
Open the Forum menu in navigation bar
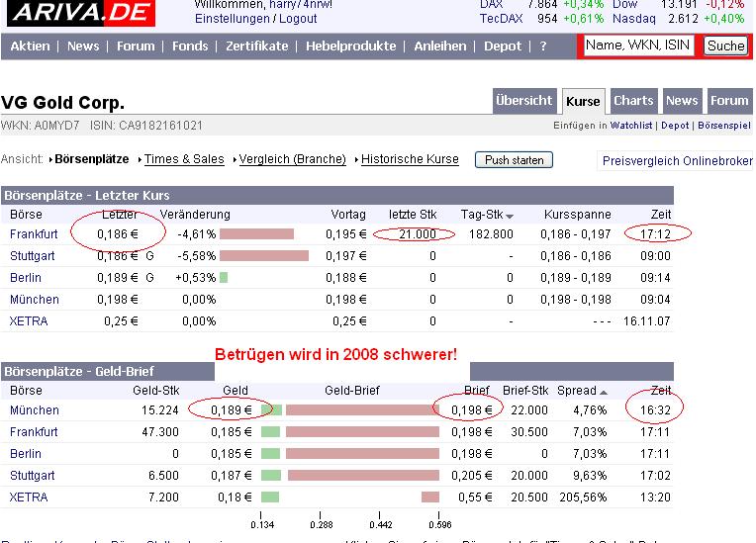point(136,46)
